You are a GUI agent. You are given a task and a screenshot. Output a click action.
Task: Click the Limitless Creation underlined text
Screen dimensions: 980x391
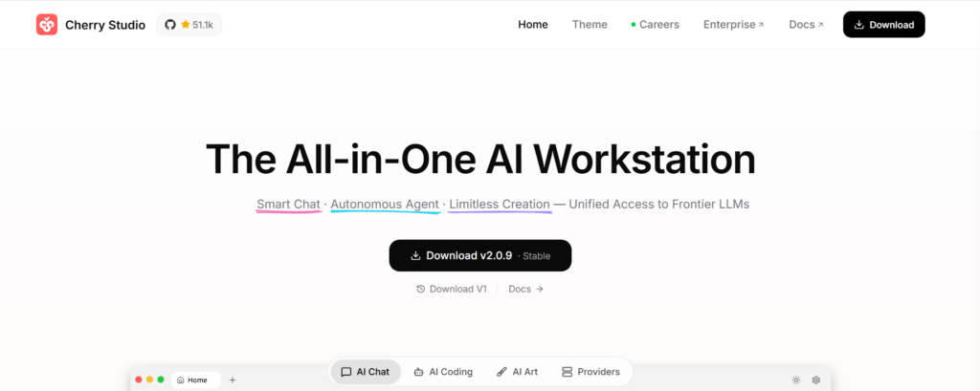click(x=500, y=205)
